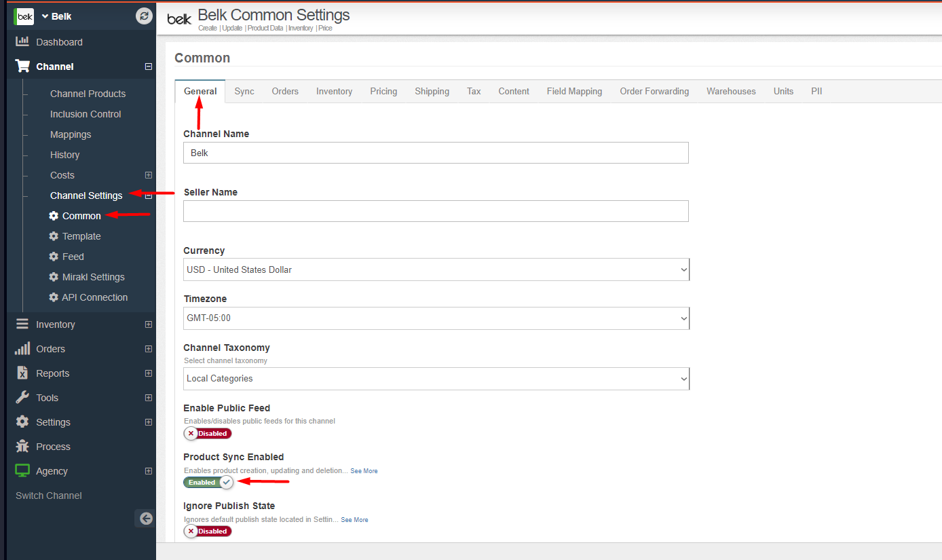942x560 pixels.
Task: Click See More under Product Sync Enabled
Action: point(364,471)
